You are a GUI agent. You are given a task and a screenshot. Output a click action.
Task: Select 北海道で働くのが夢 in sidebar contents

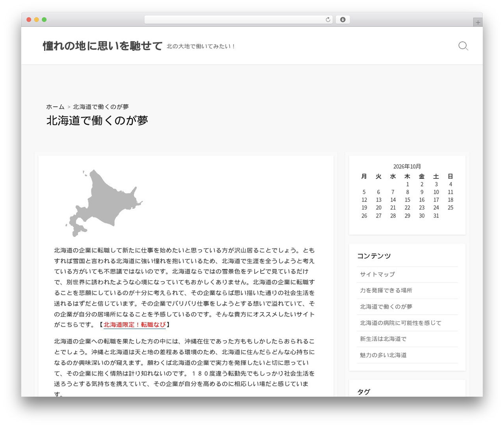386,306
